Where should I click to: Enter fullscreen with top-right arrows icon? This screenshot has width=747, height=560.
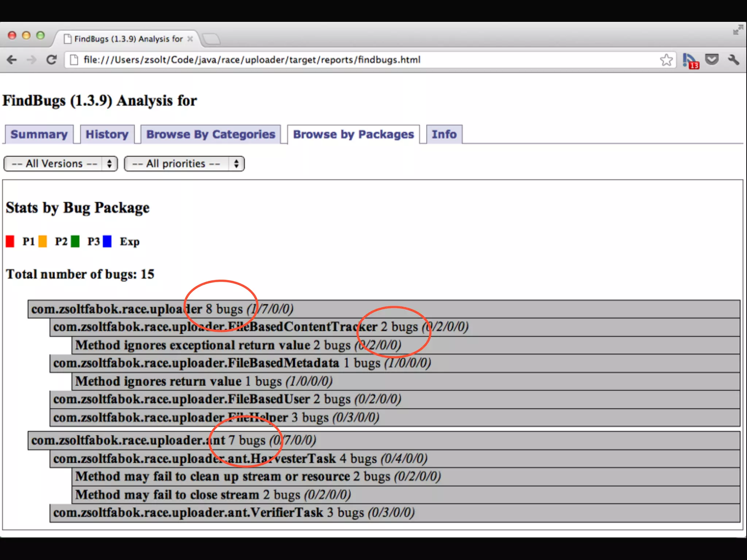click(738, 30)
